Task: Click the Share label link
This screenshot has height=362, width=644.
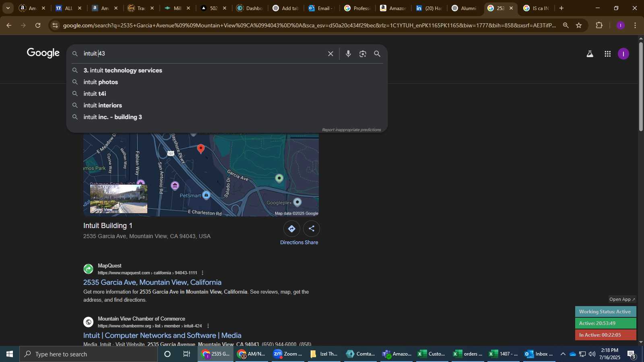Action: (312, 243)
